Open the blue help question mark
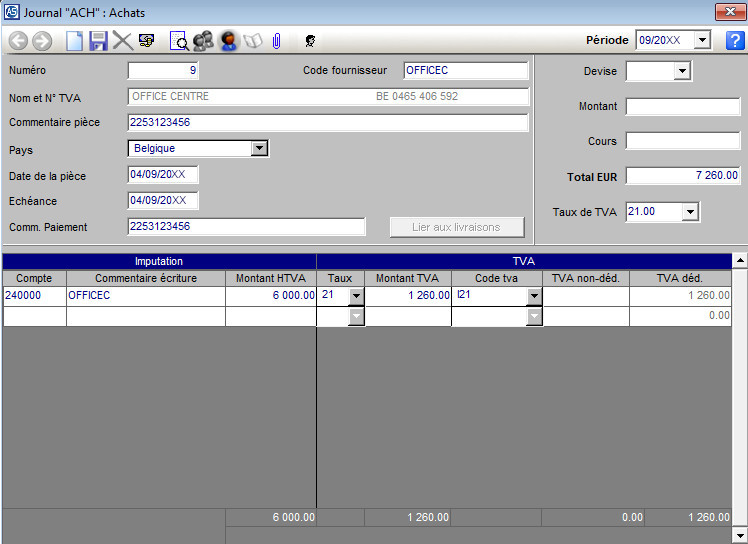748x544 pixels. 735,41
